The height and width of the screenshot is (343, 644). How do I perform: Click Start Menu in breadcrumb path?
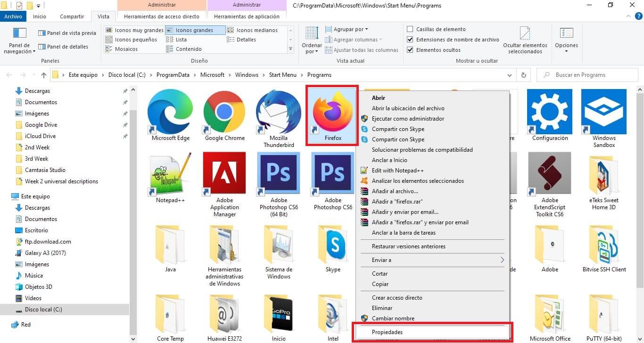282,75
